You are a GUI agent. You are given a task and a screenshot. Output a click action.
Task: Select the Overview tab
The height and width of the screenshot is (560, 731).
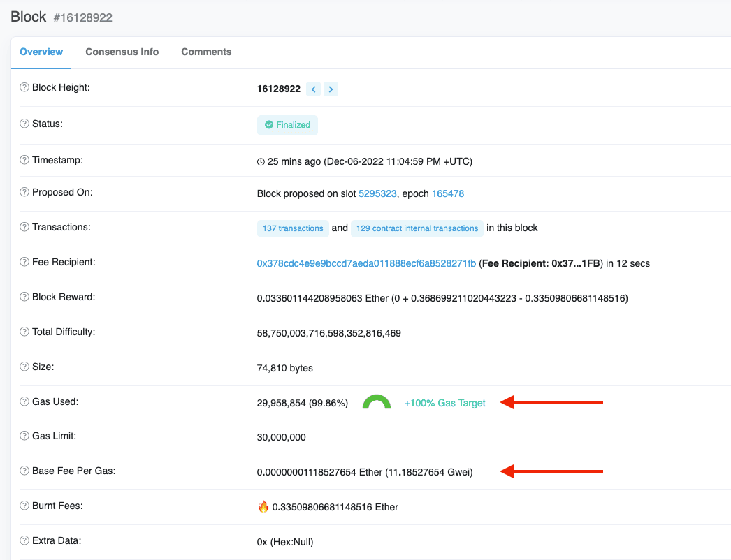tap(41, 52)
